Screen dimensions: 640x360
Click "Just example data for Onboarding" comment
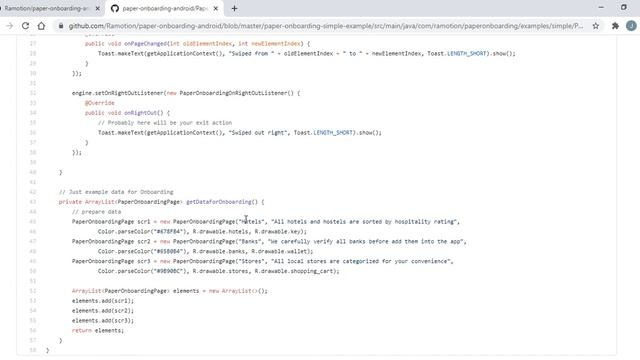click(x=116, y=192)
